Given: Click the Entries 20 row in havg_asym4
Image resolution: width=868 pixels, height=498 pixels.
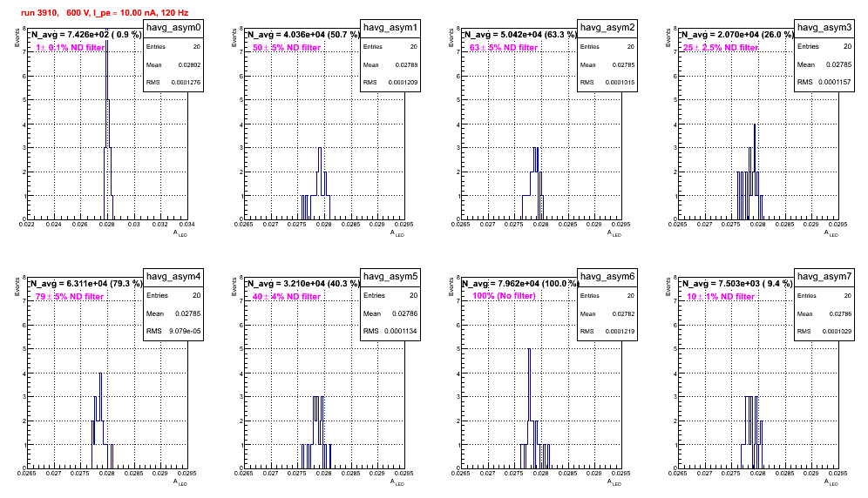Looking at the screenshot, I should (173, 295).
